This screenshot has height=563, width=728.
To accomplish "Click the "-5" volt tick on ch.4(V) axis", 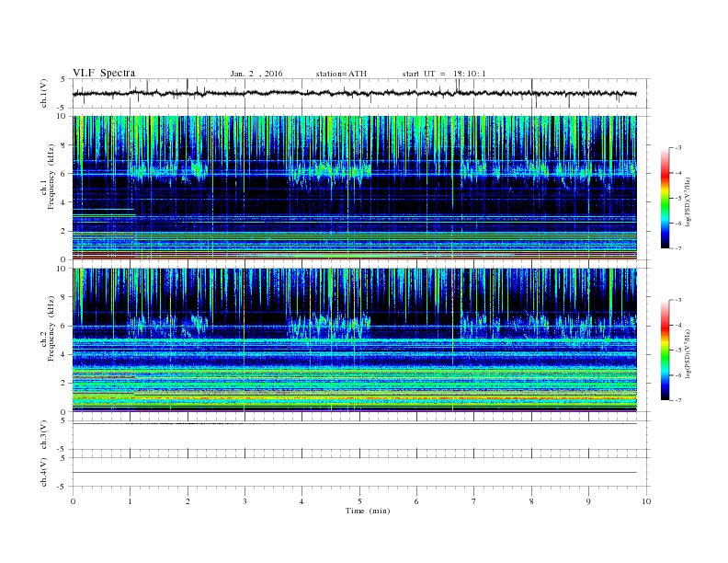I will click(x=63, y=487).
